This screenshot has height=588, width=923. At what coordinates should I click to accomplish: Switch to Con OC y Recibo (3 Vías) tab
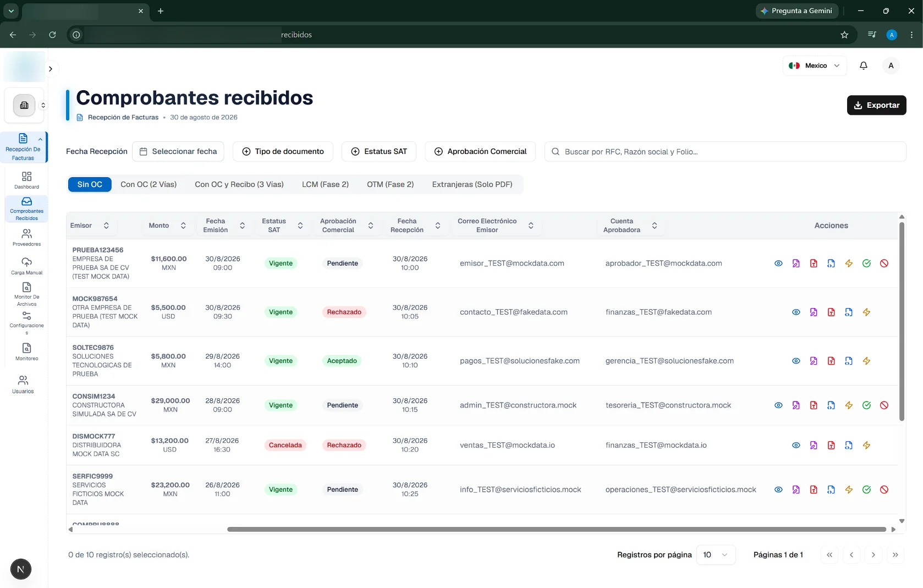pos(239,185)
